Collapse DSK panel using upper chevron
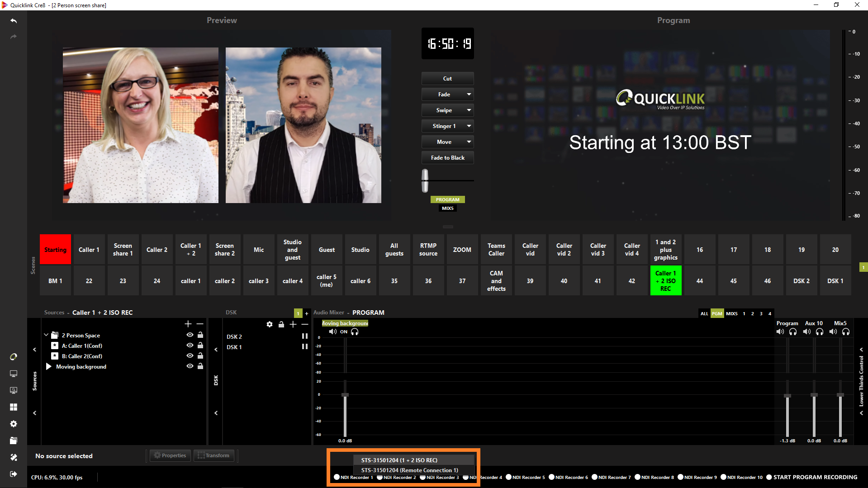Viewport: 868px width, 488px height. (216, 350)
